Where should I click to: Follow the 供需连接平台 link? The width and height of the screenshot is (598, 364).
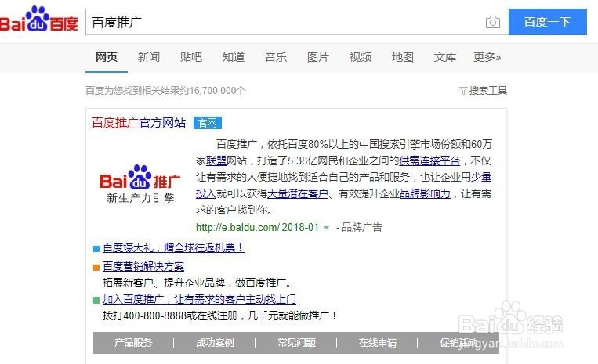pos(429,160)
